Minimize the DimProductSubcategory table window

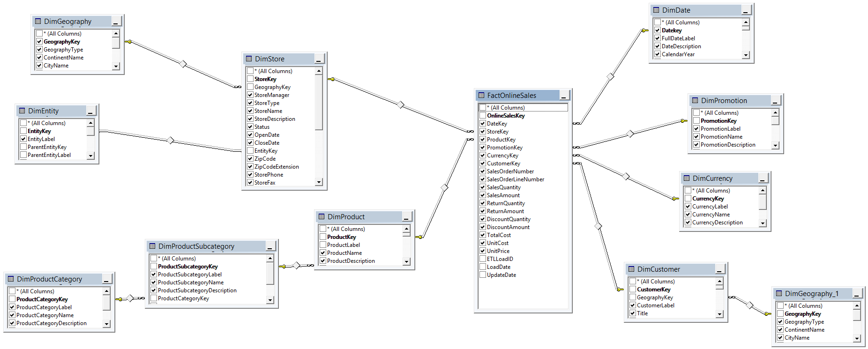(270, 246)
